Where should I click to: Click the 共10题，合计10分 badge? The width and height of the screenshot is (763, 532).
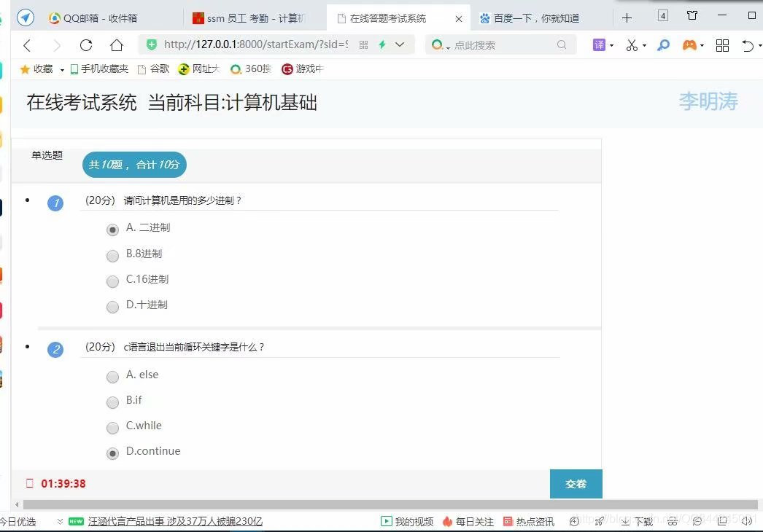click(x=134, y=165)
